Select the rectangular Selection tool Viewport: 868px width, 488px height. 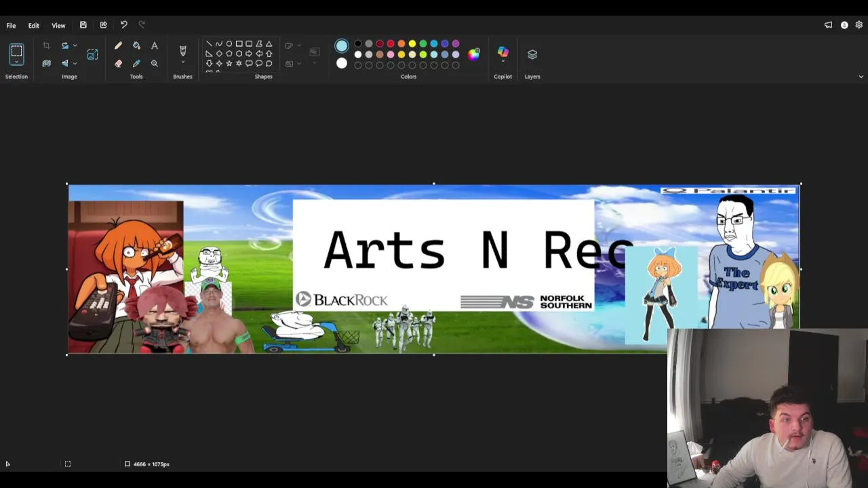click(x=16, y=51)
